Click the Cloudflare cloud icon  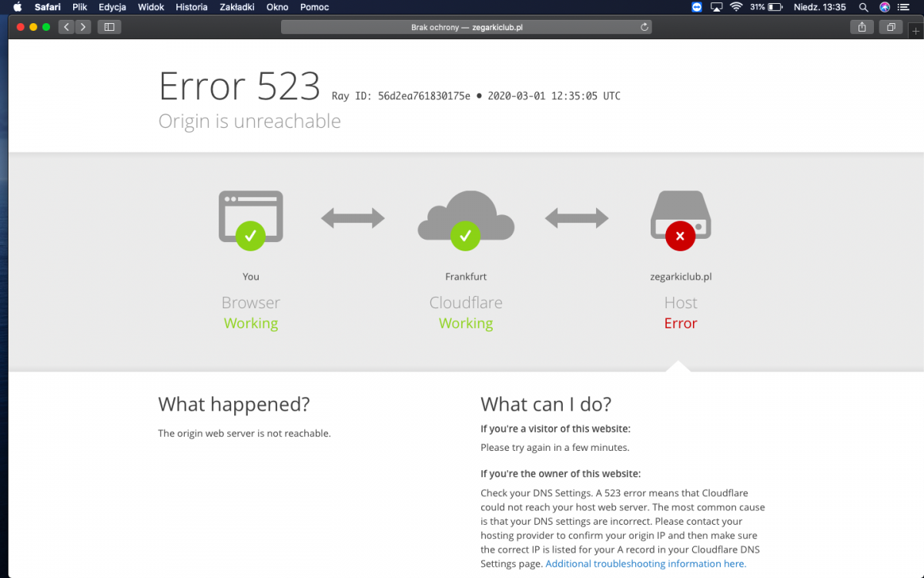(x=466, y=220)
